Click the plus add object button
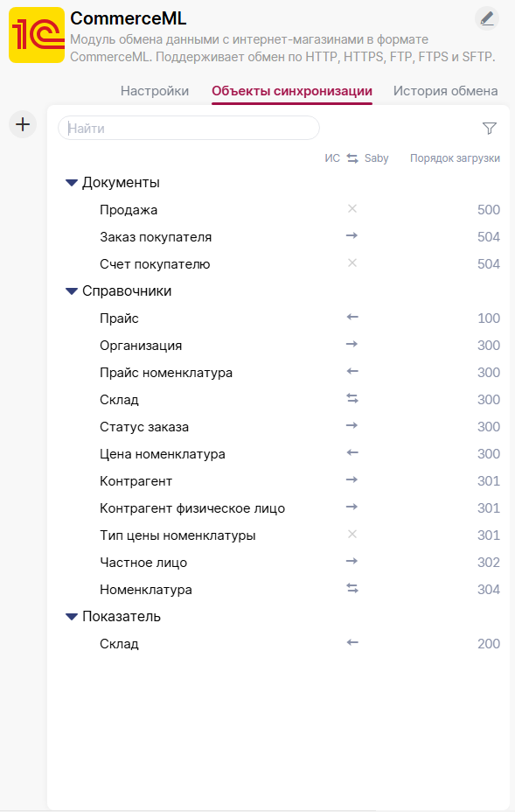515x812 pixels. [23, 124]
